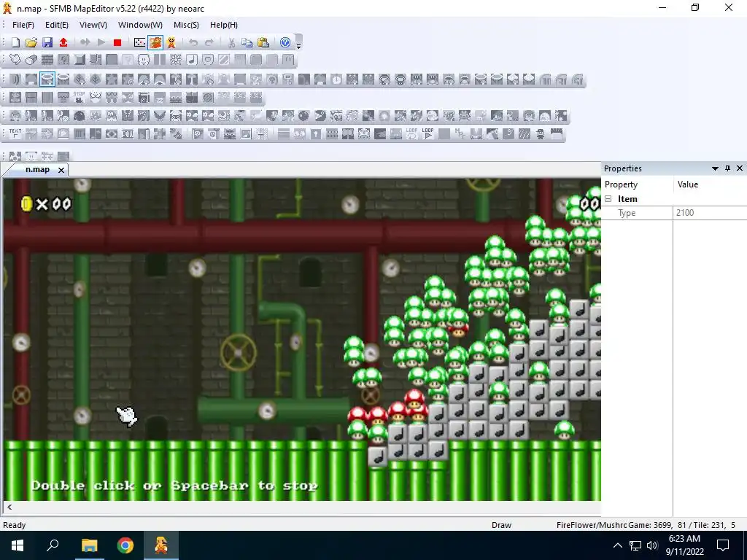This screenshot has width=747, height=560.
Task: Select the LOOP return arrow icon
Action: point(411,134)
